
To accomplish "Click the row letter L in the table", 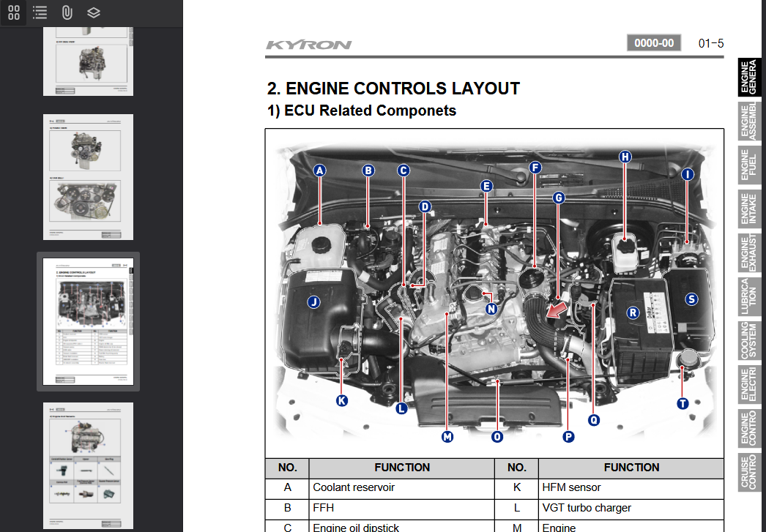I will coord(516,508).
